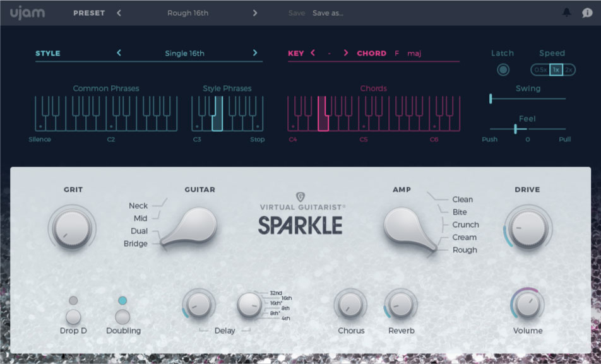Screen dimensions: 601x364
Task: Select Dual pickup position
Action: coord(139,231)
